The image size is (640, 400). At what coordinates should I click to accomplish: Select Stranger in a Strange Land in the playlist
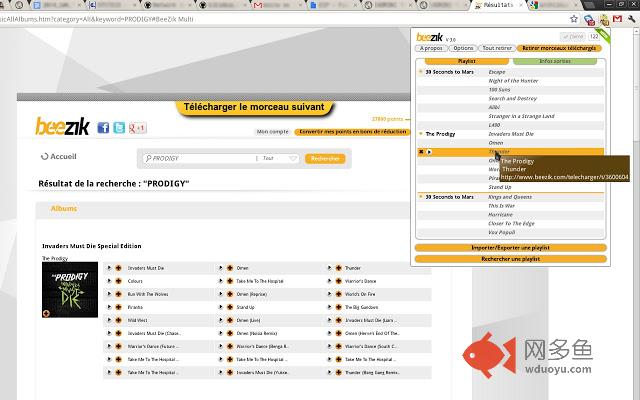(x=521, y=116)
